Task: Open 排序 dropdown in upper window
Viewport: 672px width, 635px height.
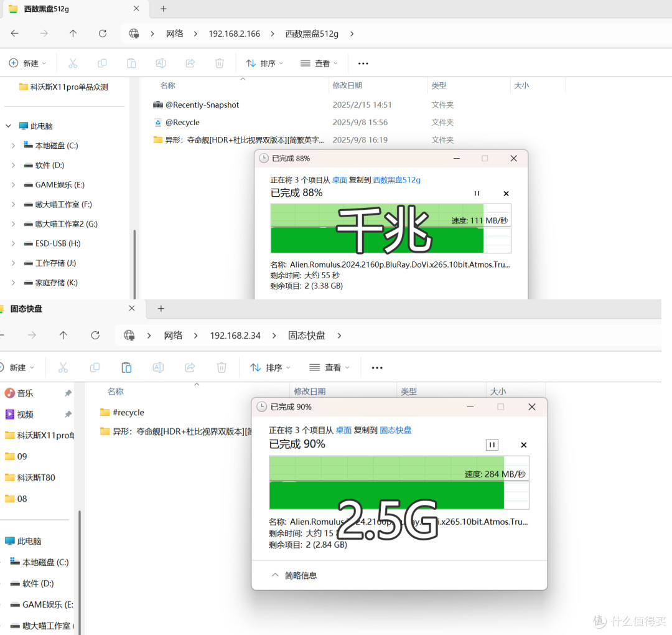Action: [x=264, y=63]
